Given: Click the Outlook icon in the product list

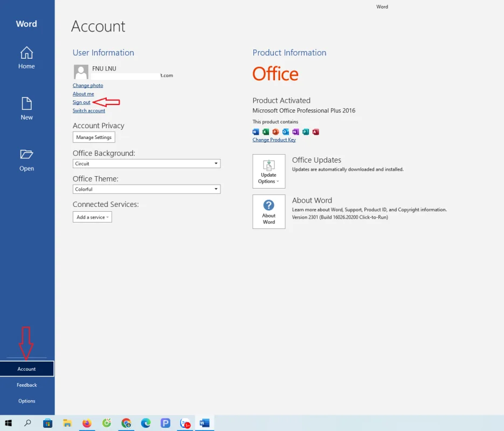Looking at the screenshot, I should [x=285, y=131].
